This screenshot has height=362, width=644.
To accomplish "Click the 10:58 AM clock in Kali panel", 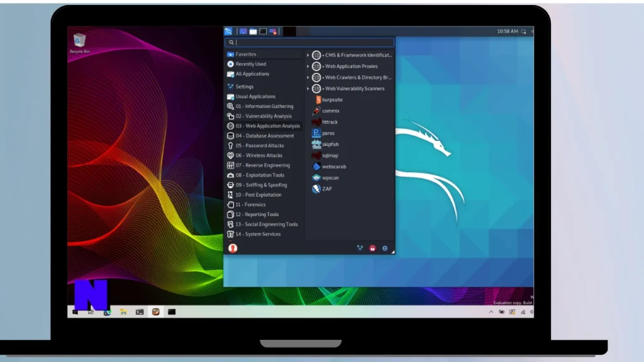I will (x=508, y=31).
